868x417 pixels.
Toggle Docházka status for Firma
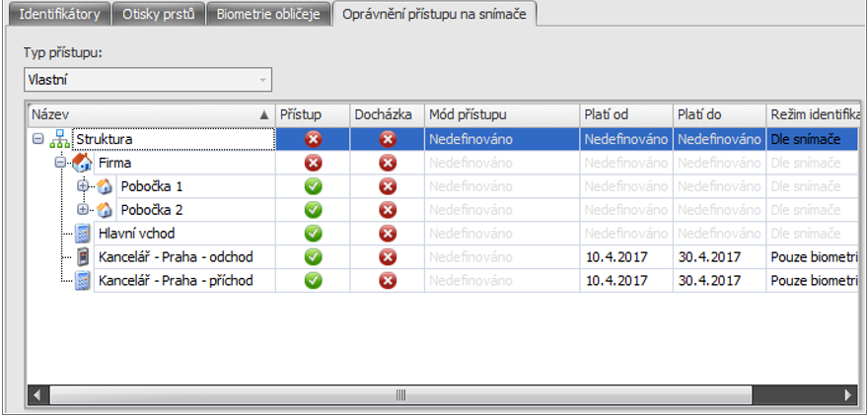(388, 163)
